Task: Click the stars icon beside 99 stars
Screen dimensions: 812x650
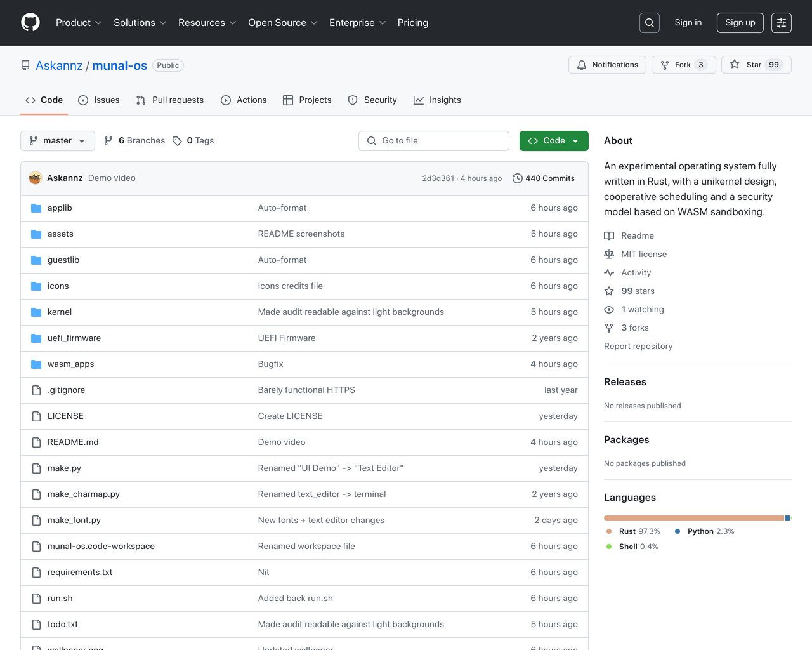Action: (x=609, y=291)
